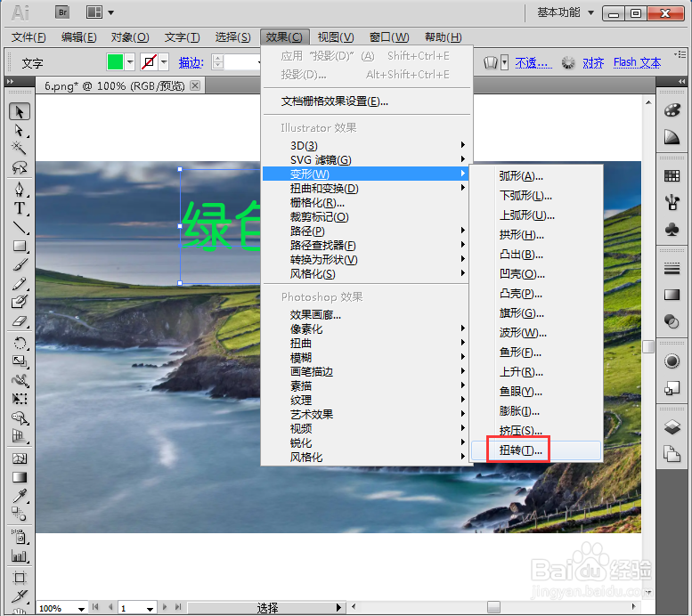The height and width of the screenshot is (616, 692).
Task: Select the Eyedropper tool
Action: coord(20,496)
